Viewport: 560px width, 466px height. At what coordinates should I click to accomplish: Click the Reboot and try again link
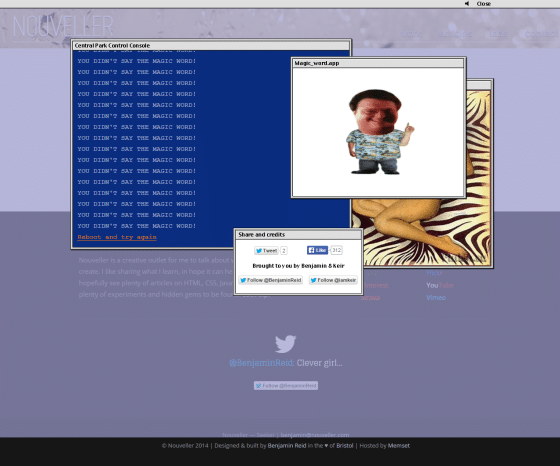pyautogui.click(x=117, y=237)
